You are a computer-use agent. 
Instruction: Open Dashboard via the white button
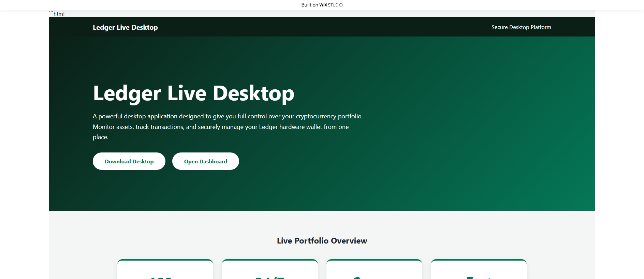205,161
